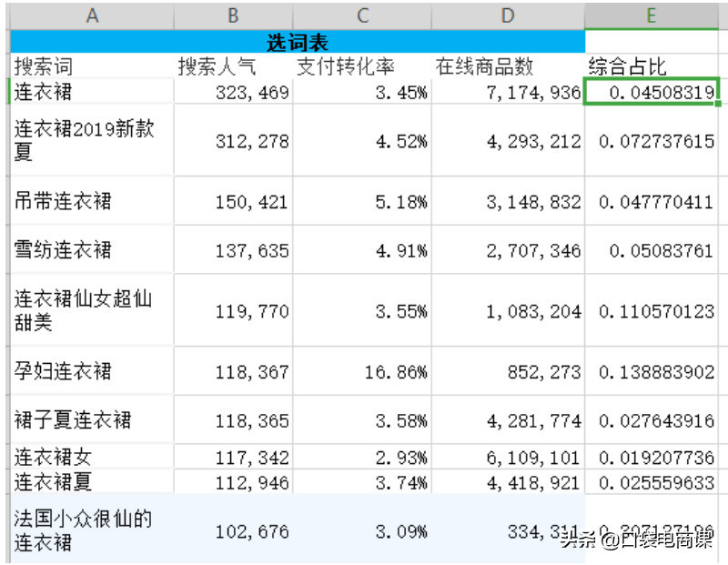This screenshot has width=728, height=565.
Task: Click the cell showing 7,174,936
Action: [x=508, y=92]
